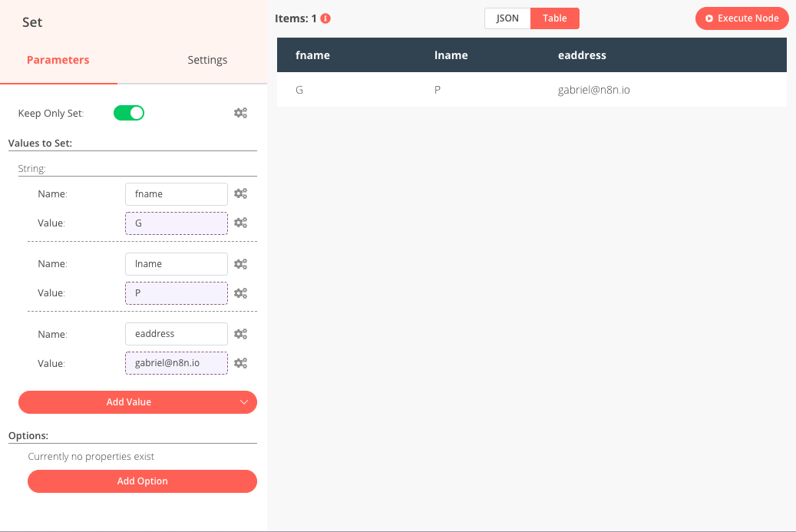Switch to the JSON view tab
The width and height of the screenshot is (796, 532).
click(507, 18)
